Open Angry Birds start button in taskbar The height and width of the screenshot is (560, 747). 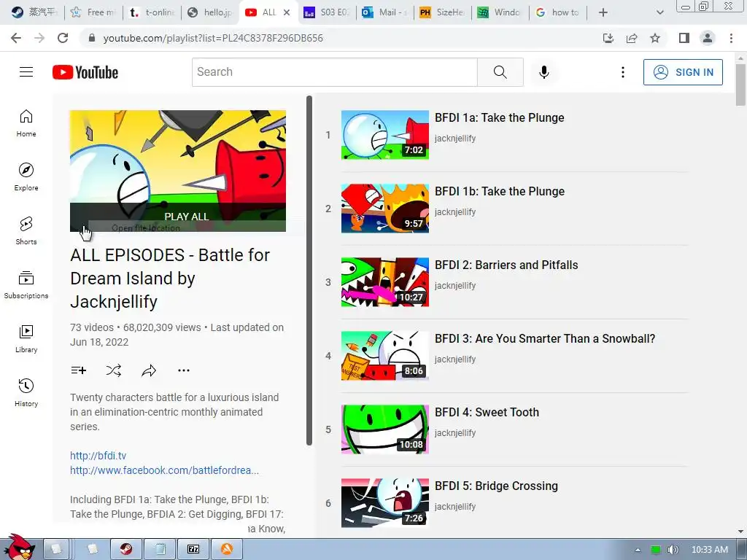[19, 548]
